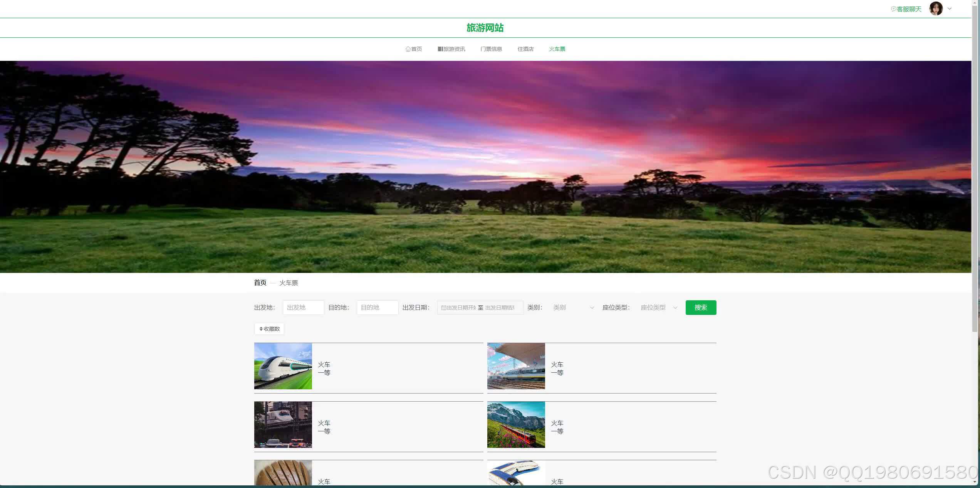Open the station platform train thumbnail
980x488 pixels.
pyautogui.click(x=516, y=366)
